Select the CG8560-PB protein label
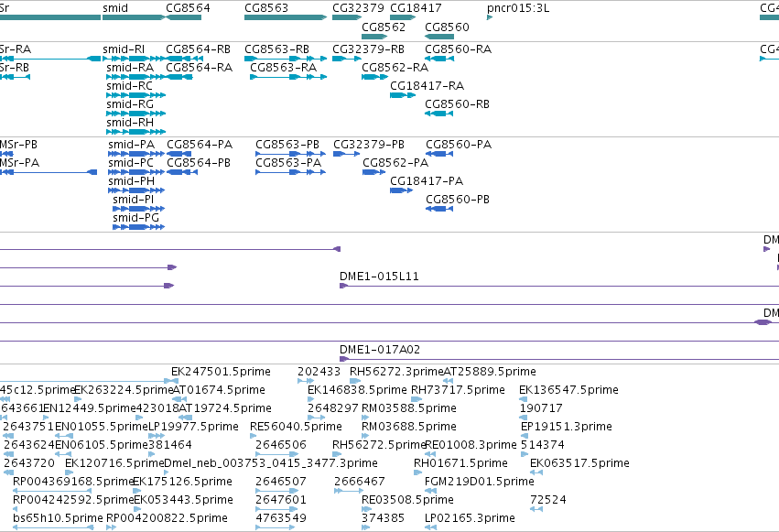779x532 pixels. point(458,200)
